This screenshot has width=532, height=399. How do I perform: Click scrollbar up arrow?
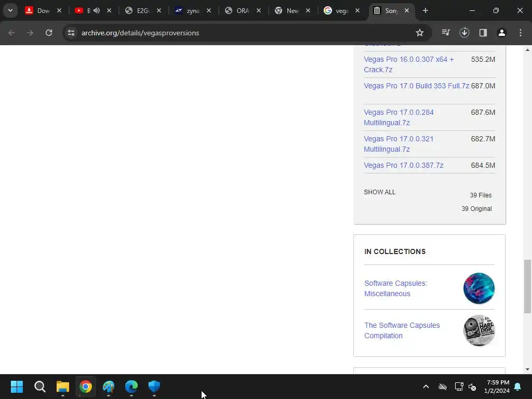[x=527, y=50]
